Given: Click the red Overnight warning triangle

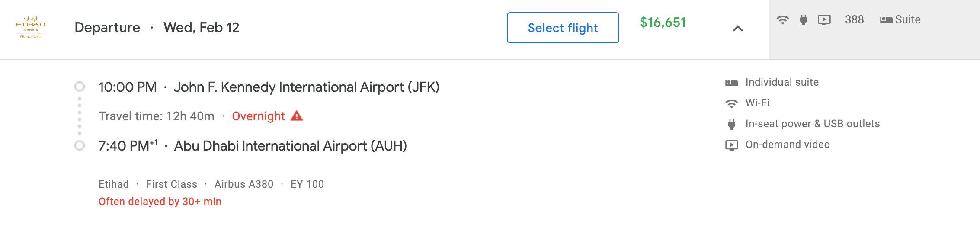Looking at the screenshot, I should click(297, 116).
